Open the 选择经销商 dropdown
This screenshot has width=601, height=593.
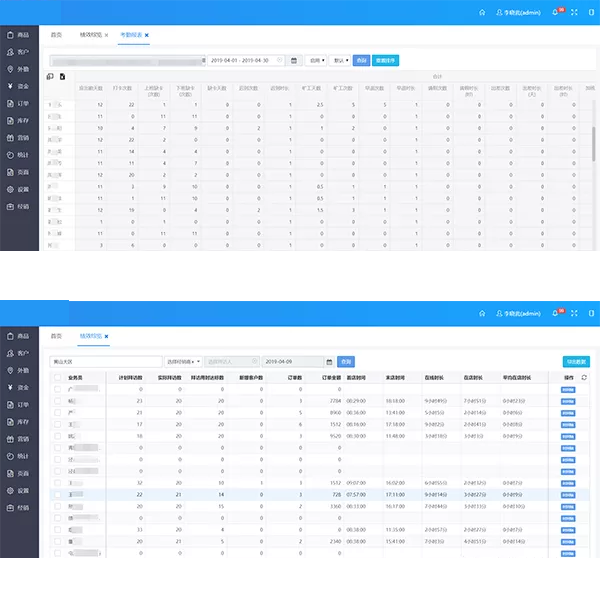coord(183,361)
